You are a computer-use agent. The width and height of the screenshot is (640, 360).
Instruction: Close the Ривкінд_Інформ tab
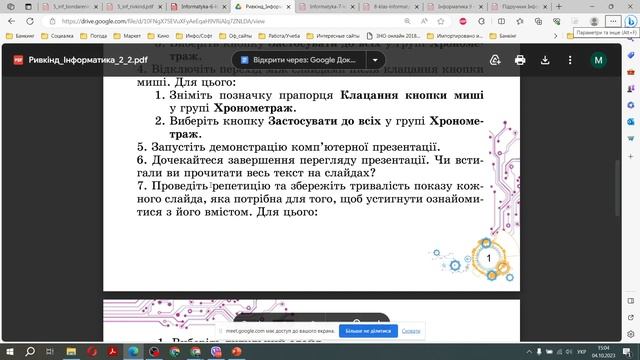point(288,7)
